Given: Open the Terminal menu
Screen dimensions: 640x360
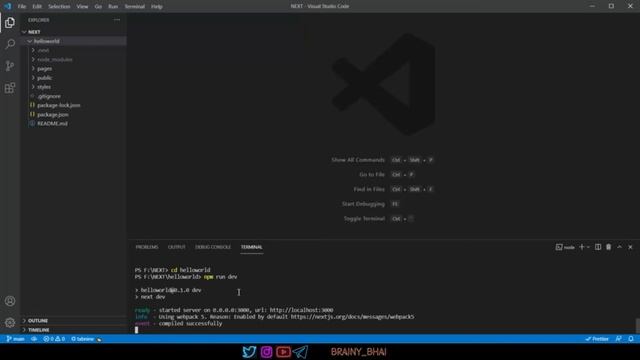Looking at the screenshot, I should click(135, 7).
